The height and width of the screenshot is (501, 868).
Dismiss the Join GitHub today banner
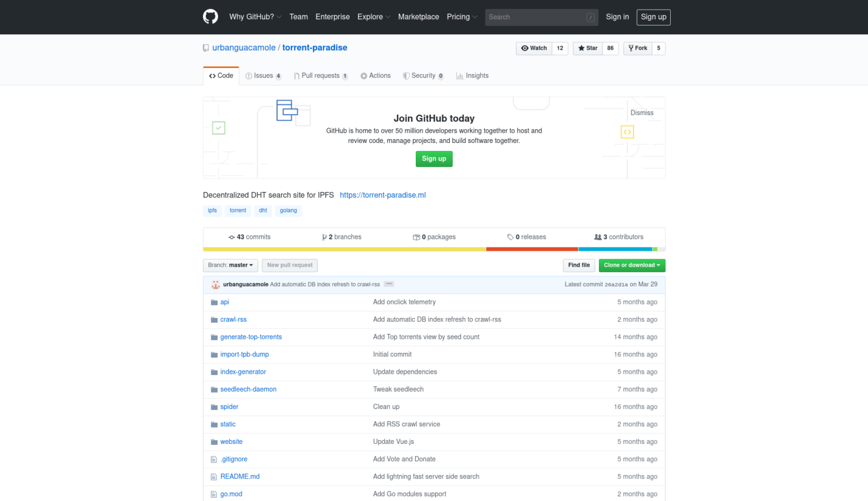point(642,112)
